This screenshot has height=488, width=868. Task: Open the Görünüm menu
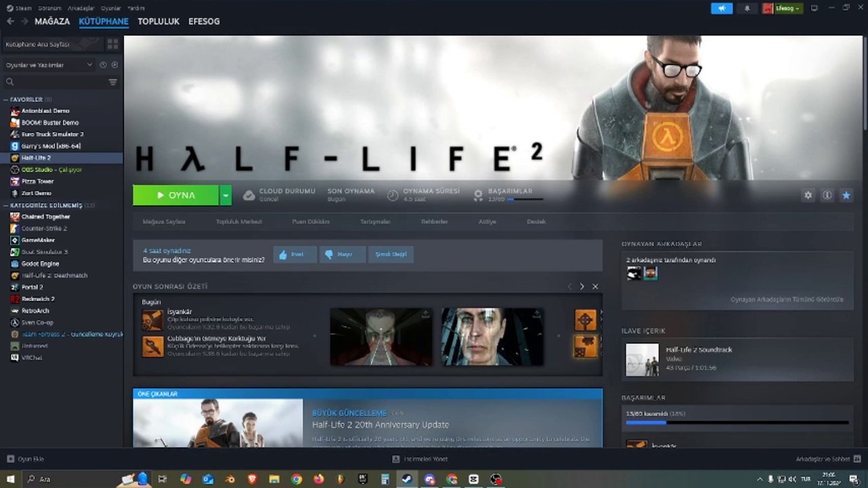pos(50,8)
